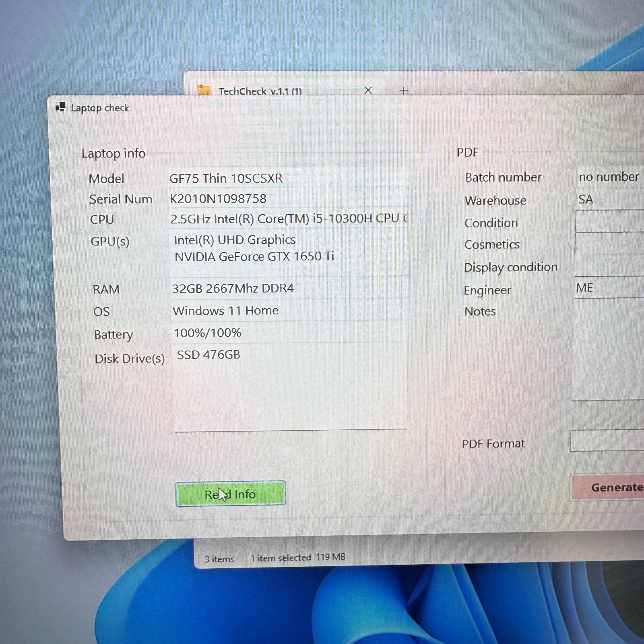Open the Condition dropdown

tap(610, 221)
